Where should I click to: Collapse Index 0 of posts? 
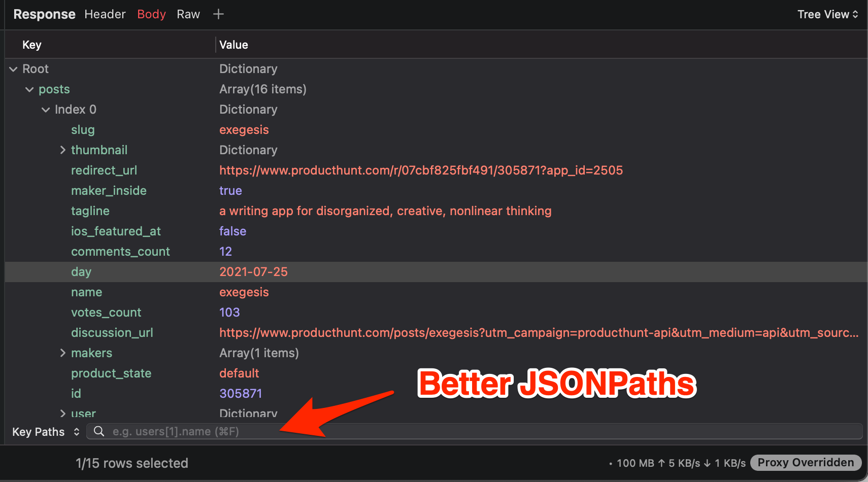[x=46, y=109]
